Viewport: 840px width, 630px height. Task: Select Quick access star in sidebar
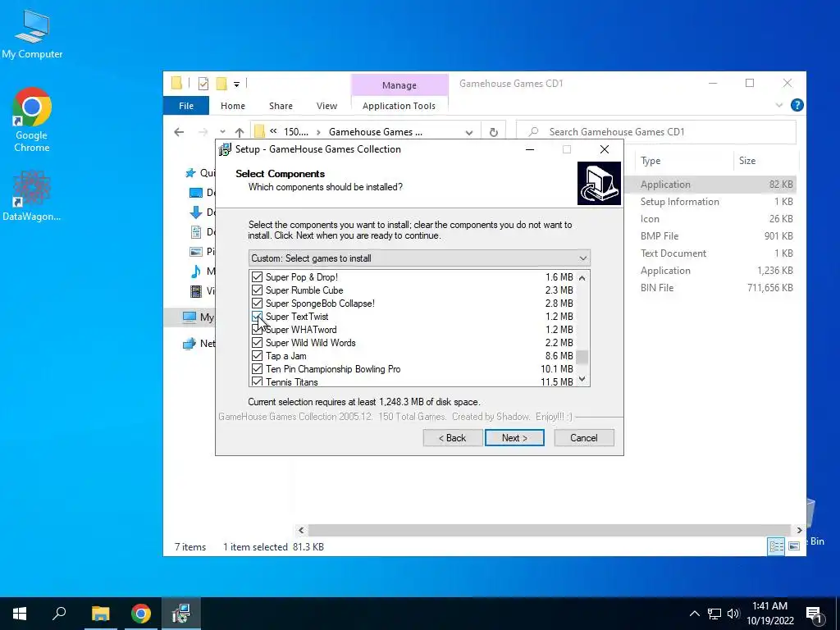coord(190,173)
